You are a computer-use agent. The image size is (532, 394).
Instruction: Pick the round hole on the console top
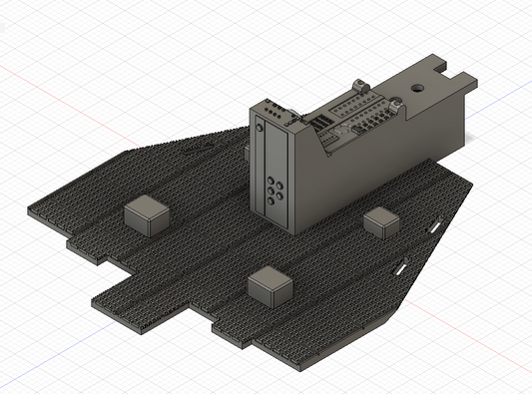418,89
